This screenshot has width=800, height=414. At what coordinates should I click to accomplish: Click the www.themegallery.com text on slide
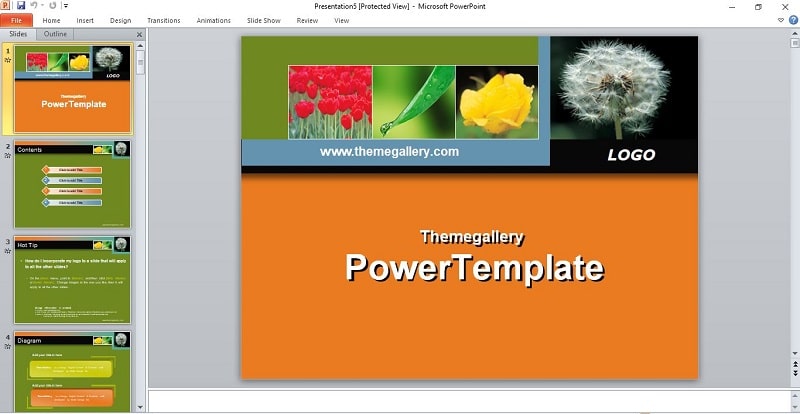click(x=389, y=152)
